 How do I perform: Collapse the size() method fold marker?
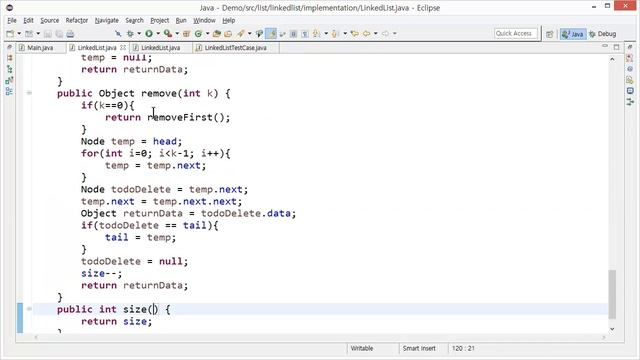[29, 309]
